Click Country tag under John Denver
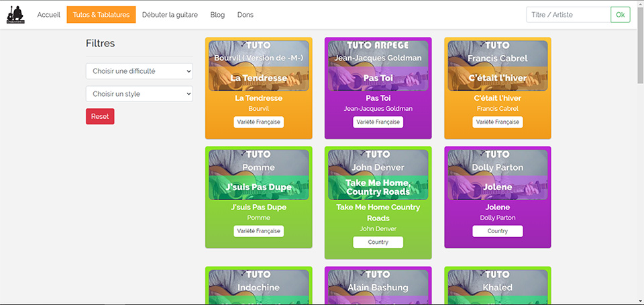Screen dimensions: 644x305 click(x=378, y=242)
